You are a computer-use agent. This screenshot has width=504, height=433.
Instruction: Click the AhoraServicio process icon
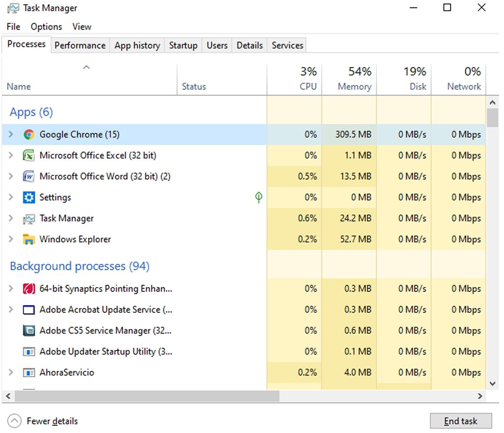29,373
